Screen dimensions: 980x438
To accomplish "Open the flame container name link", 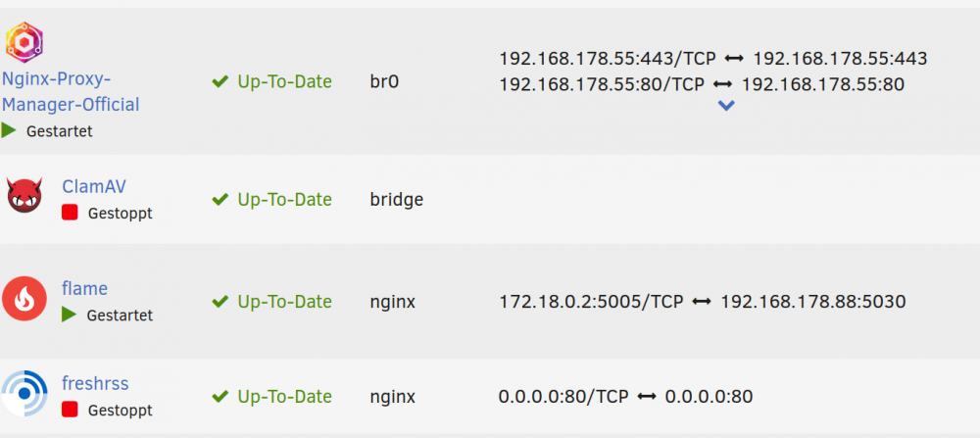I will pos(84,288).
